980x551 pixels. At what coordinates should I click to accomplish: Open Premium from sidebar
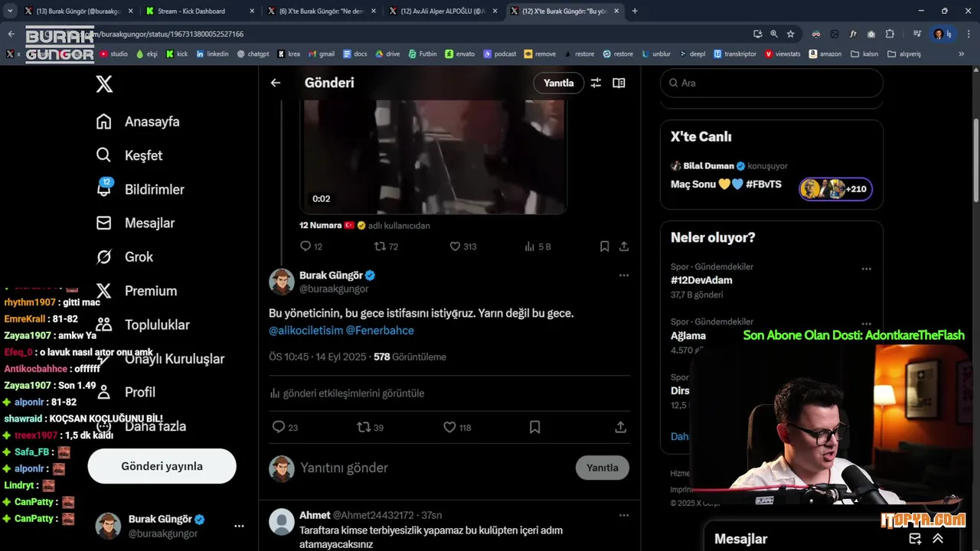(x=136, y=291)
